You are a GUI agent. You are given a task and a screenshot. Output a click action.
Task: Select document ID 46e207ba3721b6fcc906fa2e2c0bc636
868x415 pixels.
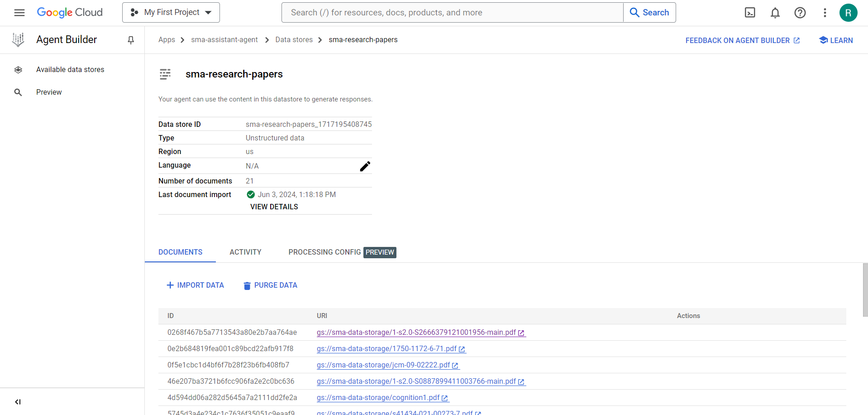[231, 381]
